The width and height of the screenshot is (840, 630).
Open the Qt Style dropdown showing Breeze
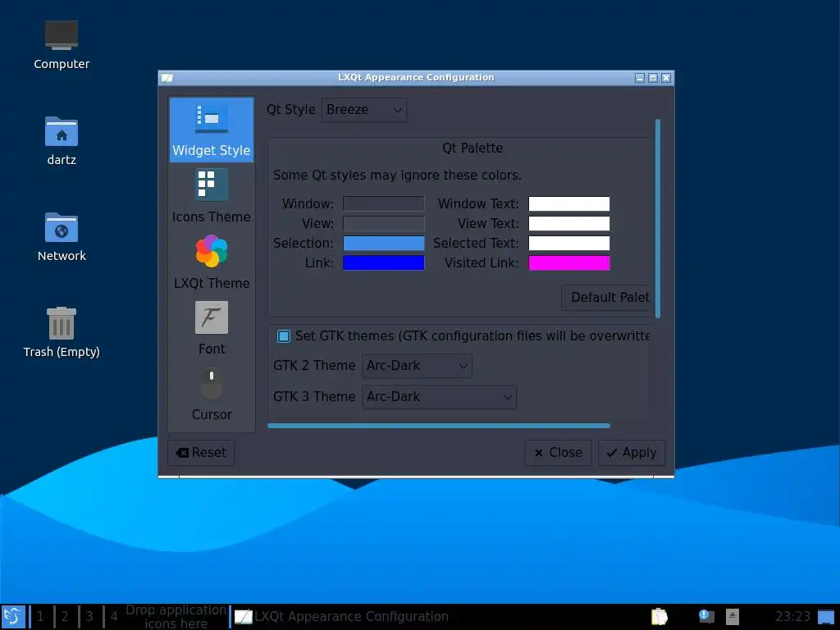(x=363, y=110)
